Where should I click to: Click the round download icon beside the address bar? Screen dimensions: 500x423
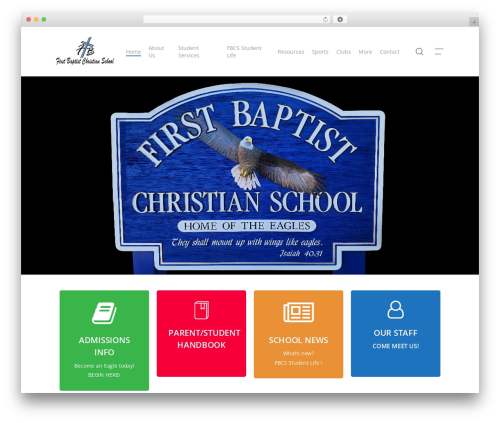(340, 20)
